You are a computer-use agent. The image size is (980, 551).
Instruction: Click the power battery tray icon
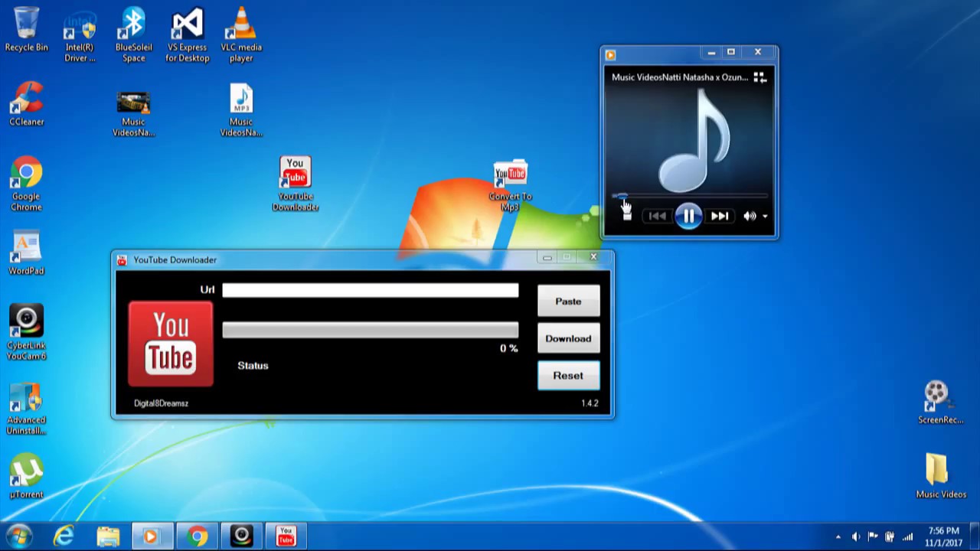pos(890,537)
